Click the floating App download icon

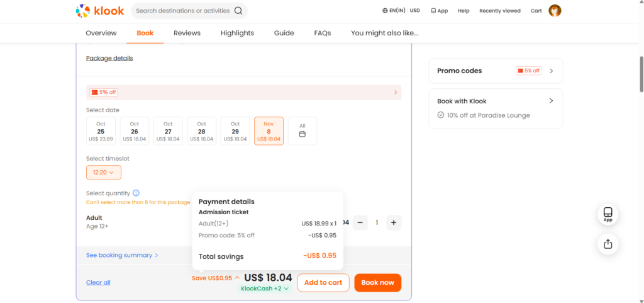point(608,215)
